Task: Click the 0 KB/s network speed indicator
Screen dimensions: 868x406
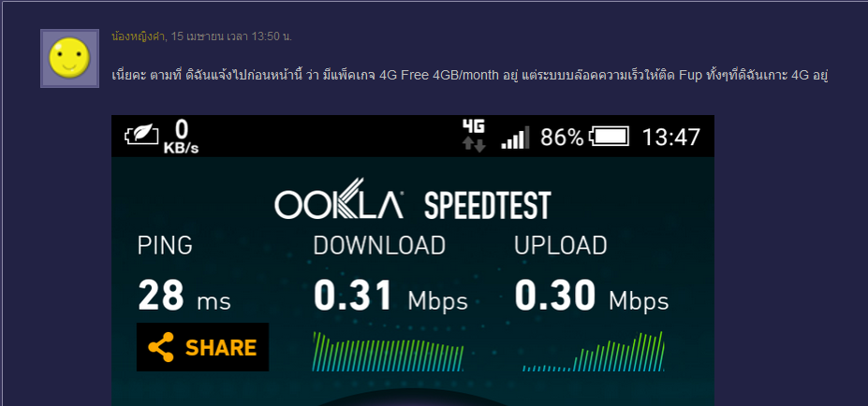Action: coord(181,136)
